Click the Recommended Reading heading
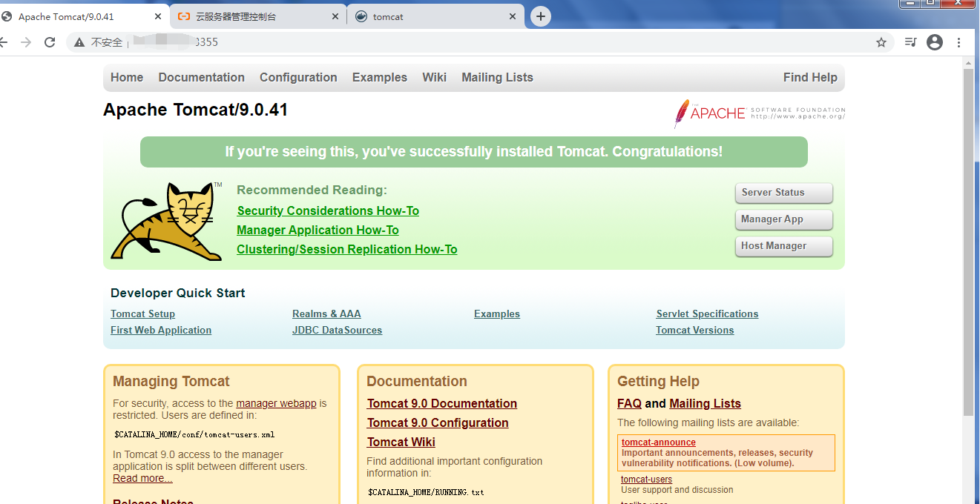 312,190
